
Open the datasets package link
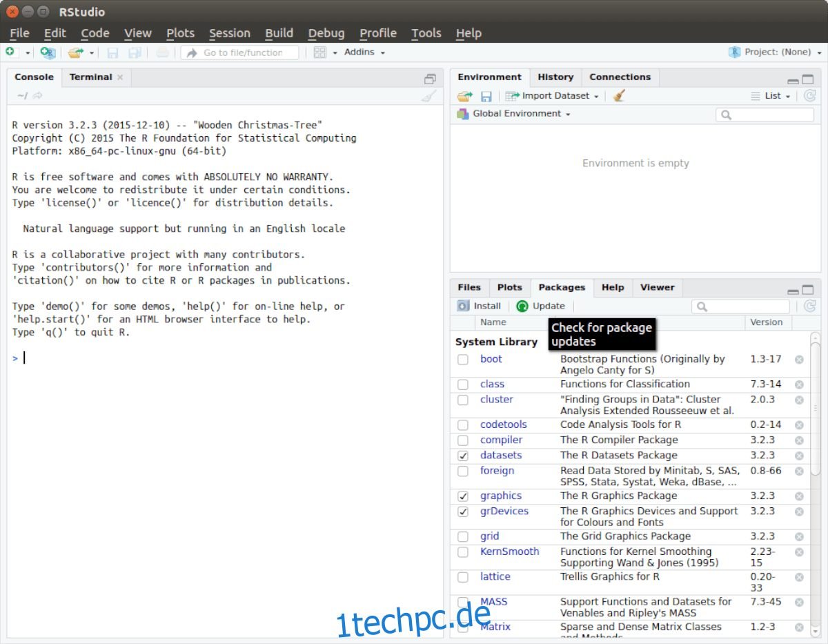click(x=501, y=456)
